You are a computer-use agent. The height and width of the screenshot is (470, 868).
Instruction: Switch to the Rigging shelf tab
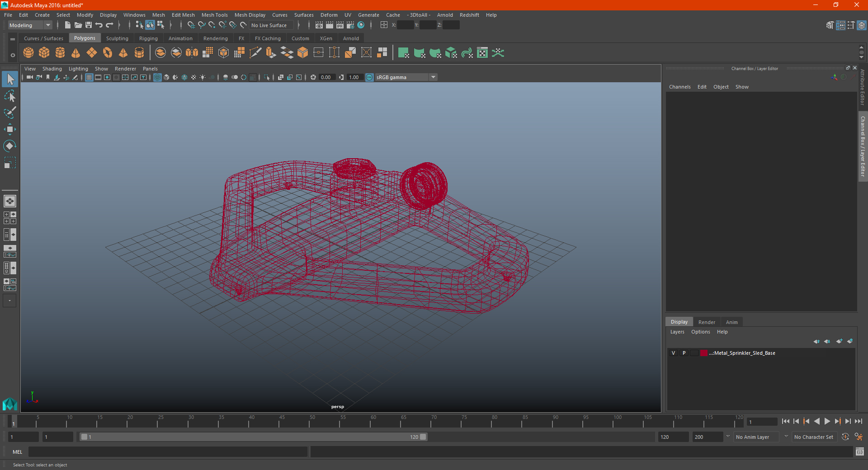(148, 38)
